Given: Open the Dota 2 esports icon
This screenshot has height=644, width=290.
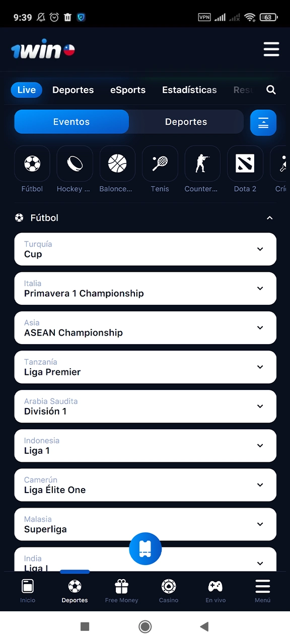Looking at the screenshot, I should tap(245, 164).
